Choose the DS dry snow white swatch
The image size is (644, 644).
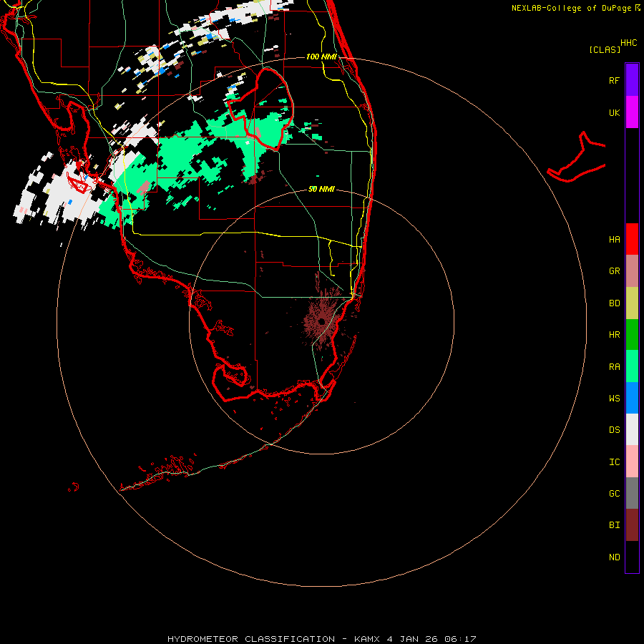point(632,429)
